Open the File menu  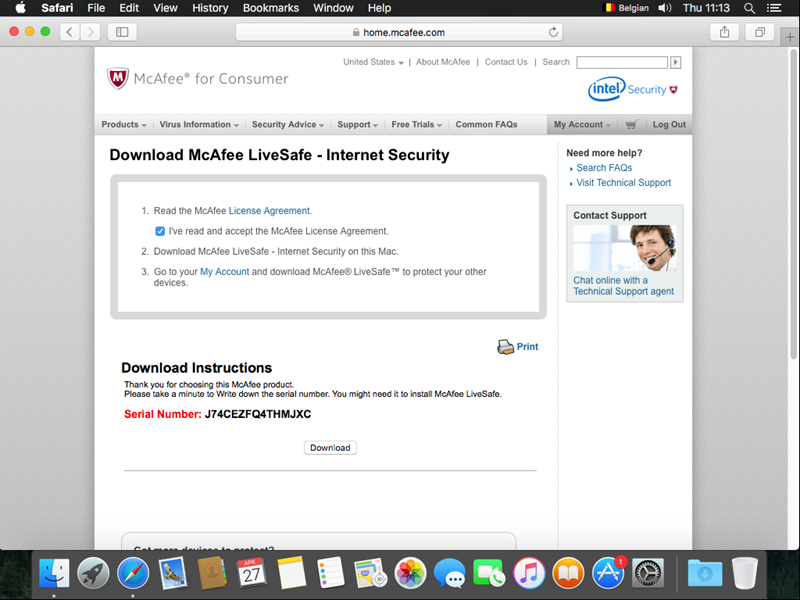point(96,8)
